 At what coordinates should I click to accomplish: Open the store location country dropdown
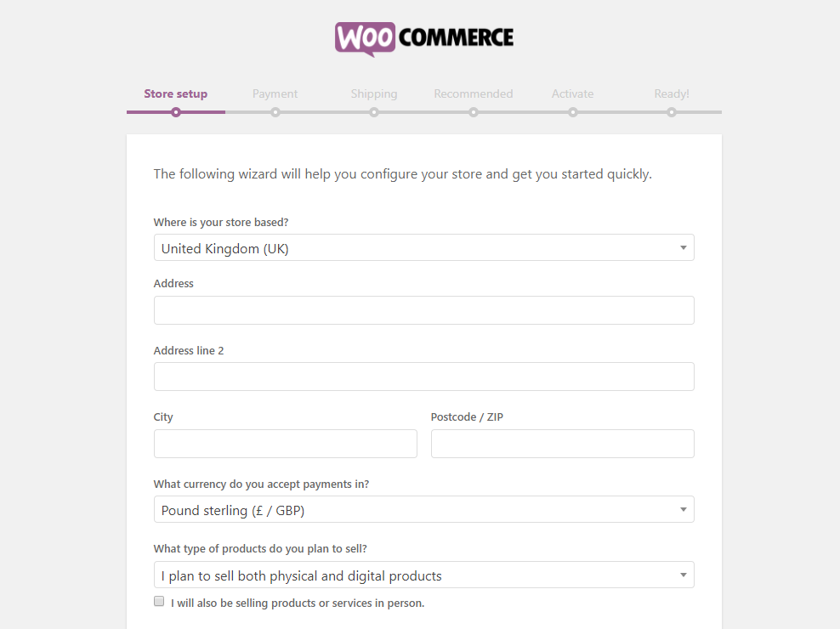click(423, 247)
